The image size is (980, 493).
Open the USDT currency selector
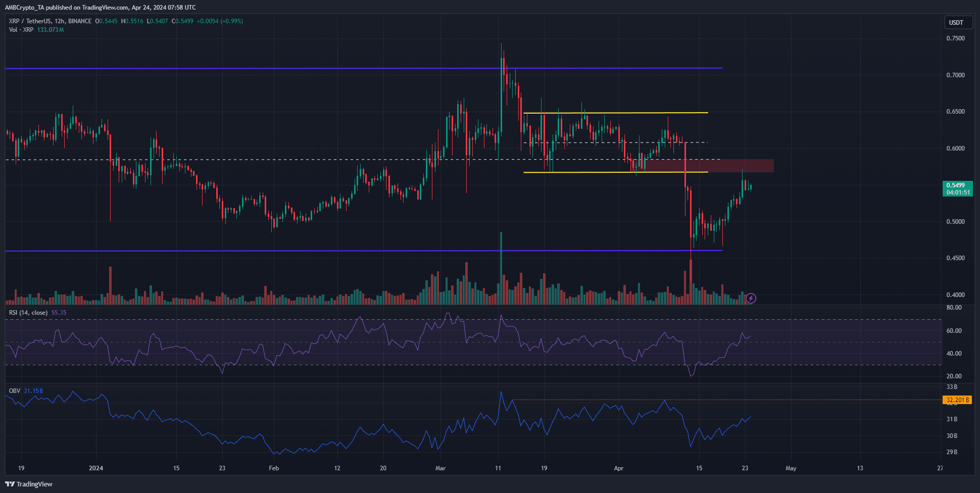[x=958, y=23]
